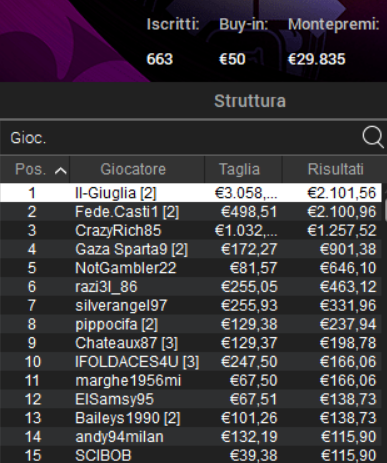Sort table by Risultati column
The height and width of the screenshot is (463, 387).
pos(335,169)
